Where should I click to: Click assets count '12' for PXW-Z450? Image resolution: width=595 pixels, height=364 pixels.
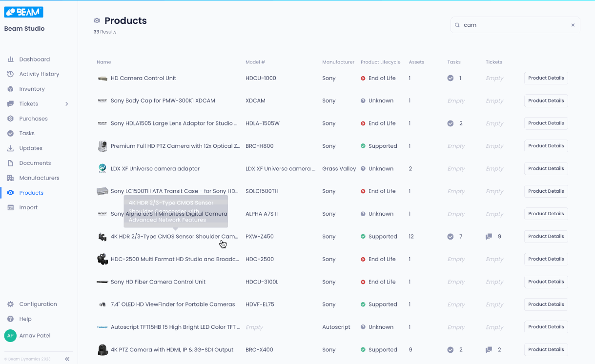[x=411, y=237]
